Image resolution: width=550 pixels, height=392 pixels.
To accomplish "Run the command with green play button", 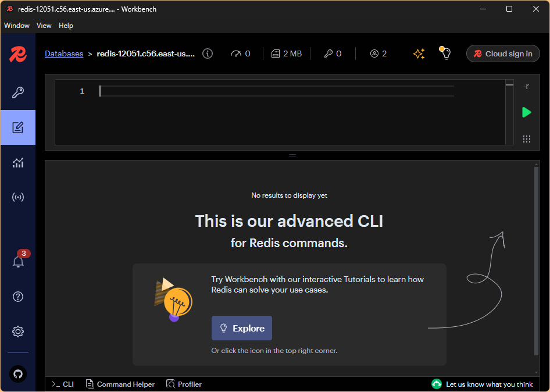I will [x=527, y=112].
